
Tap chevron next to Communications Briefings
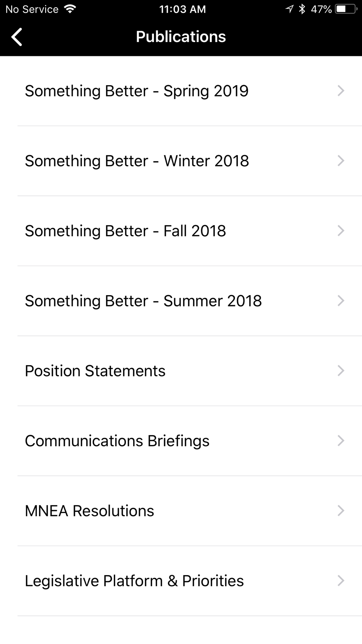341,441
